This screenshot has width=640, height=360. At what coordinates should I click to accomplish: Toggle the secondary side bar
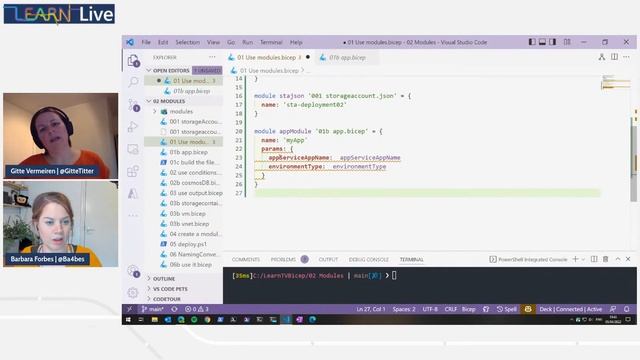click(553, 42)
